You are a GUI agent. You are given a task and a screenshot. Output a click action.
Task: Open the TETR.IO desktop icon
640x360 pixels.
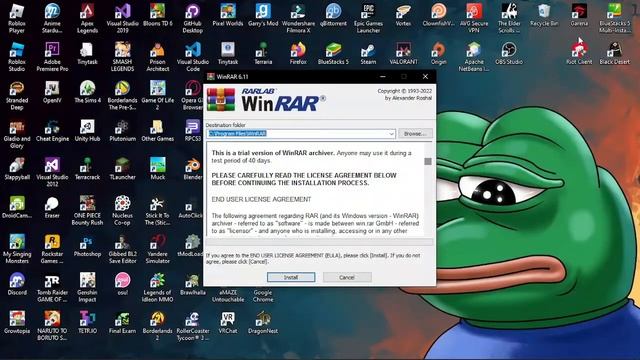coord(87,322)
